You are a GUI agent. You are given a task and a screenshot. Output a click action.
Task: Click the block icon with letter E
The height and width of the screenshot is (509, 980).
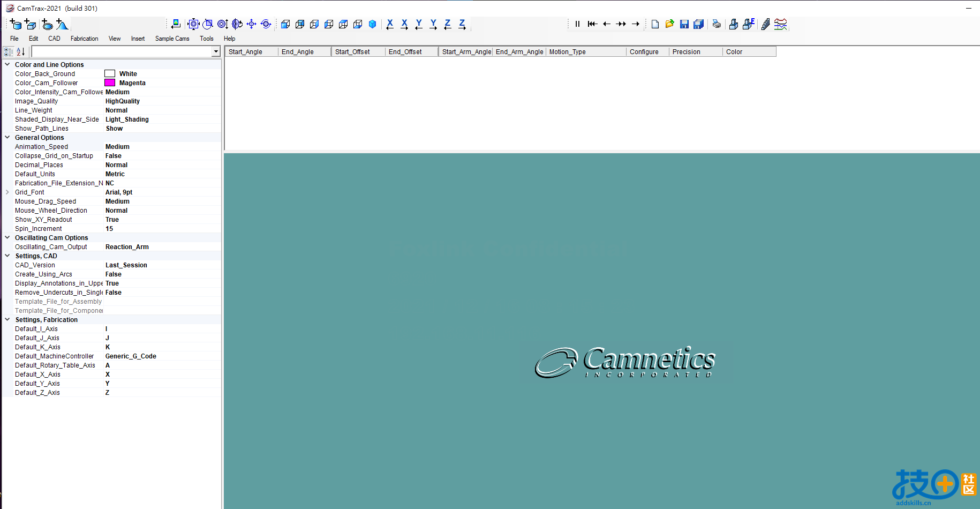click(x=749, y=24)
